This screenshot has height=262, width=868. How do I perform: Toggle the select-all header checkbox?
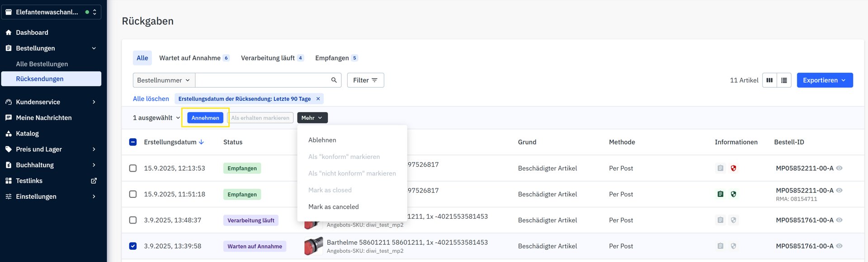(x=133, y=142)
